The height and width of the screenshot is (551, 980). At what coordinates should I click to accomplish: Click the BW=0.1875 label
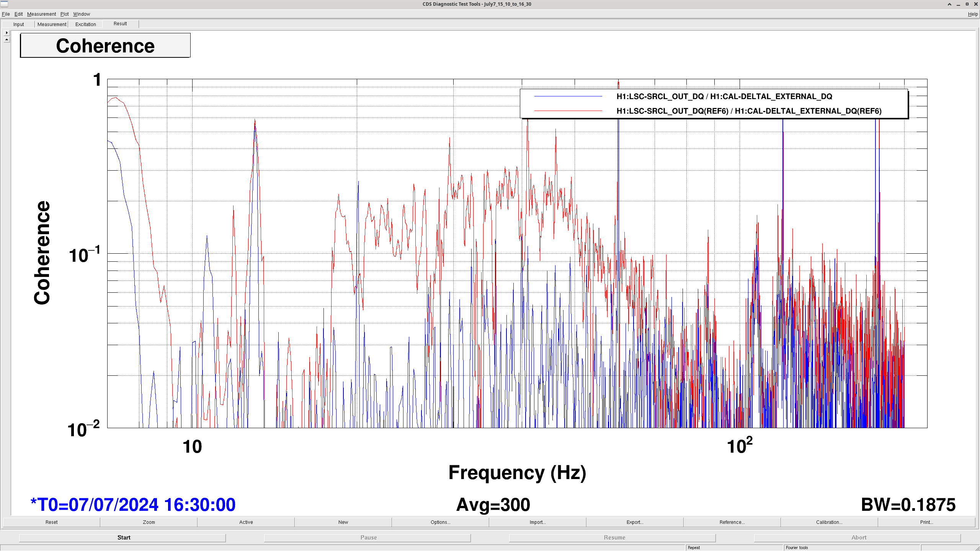(908, 505)
